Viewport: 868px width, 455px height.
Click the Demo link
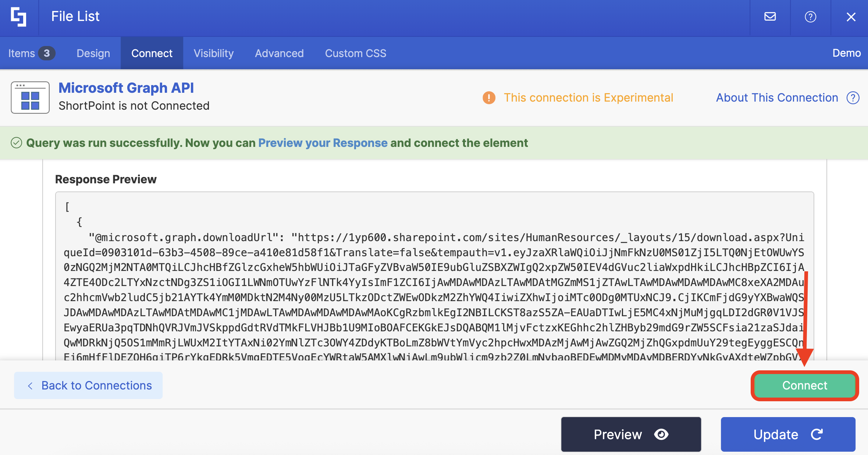click(846, 53)
